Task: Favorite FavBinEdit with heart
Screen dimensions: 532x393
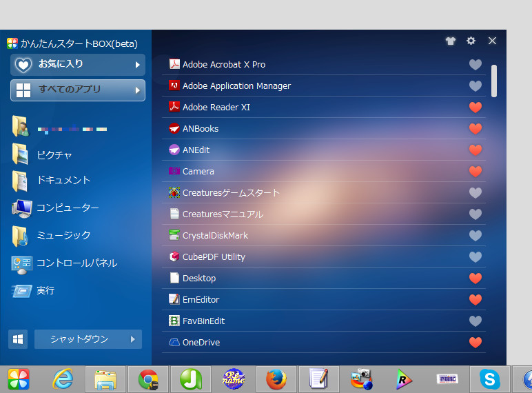Action: point(475,321)
